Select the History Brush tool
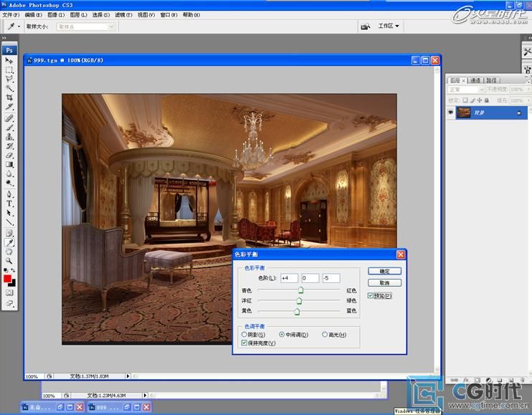532x415 pixels. pyautogui.click(x=9, y=146)
